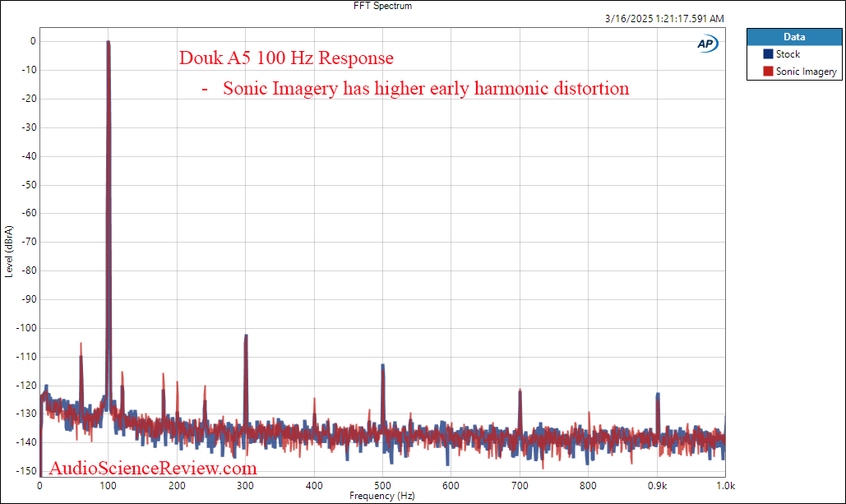Click the Sonic Imagery harmonic distortion note
The height and width of the screenshot is (504, 846).
(415, 88)
